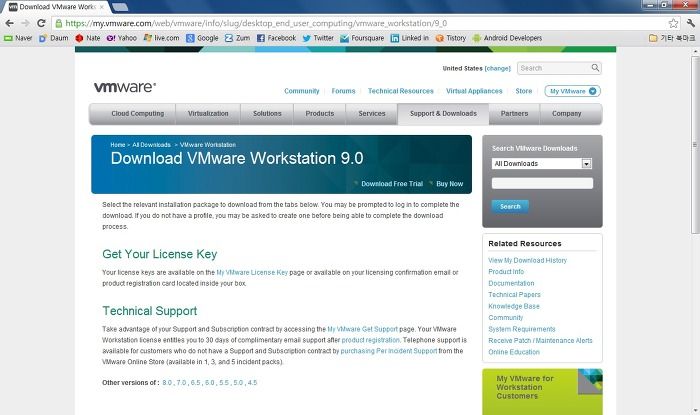Click the page vertical scrollbar thumb
This screenshot has height=415, width=700.
tap(695, 144)
